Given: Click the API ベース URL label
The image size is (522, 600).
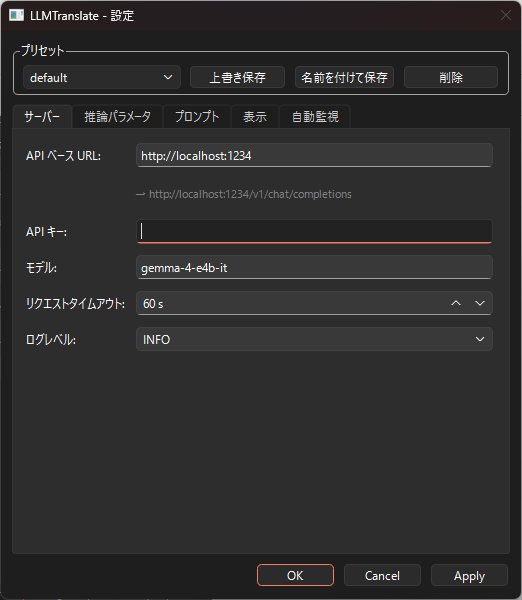Looking at the screenshot, I should tap(63, 156).
